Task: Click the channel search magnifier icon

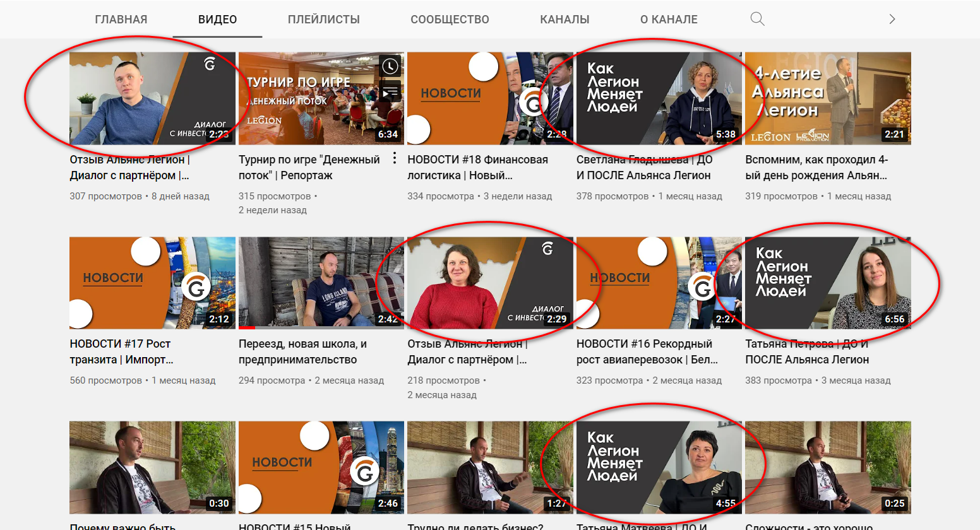Action: tap(757, 19)
